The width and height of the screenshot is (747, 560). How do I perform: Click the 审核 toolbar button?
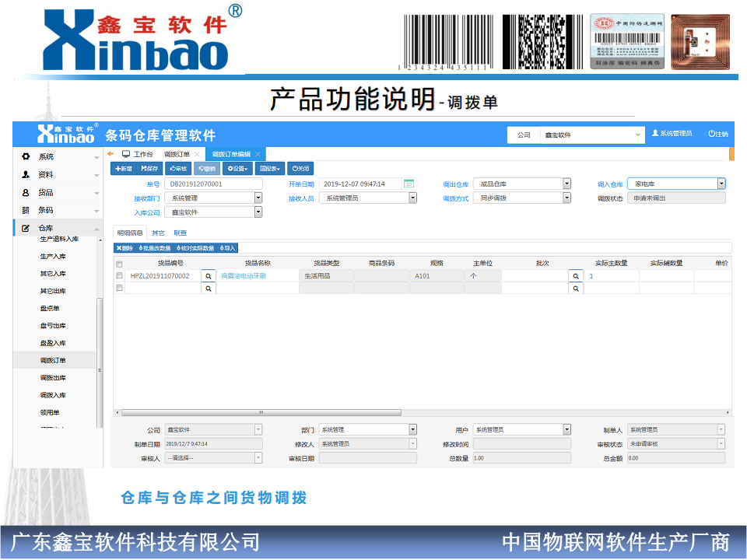coord(178,169)
